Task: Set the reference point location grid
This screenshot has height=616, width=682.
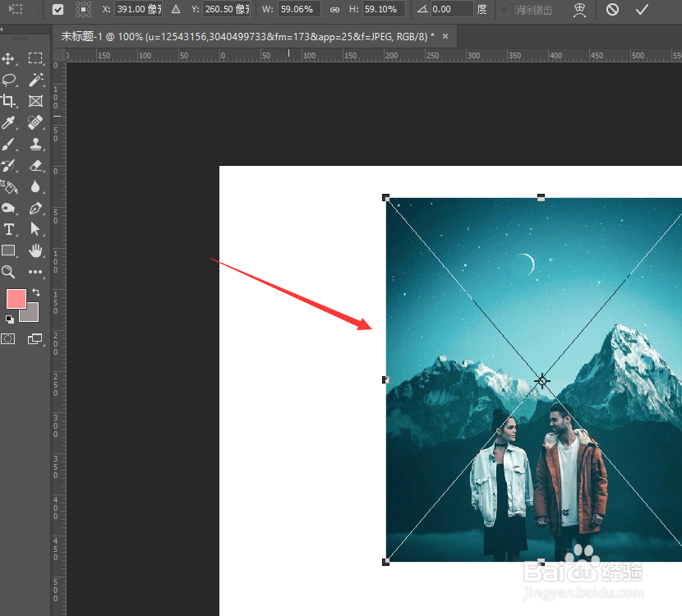Action: coord(83,9)
